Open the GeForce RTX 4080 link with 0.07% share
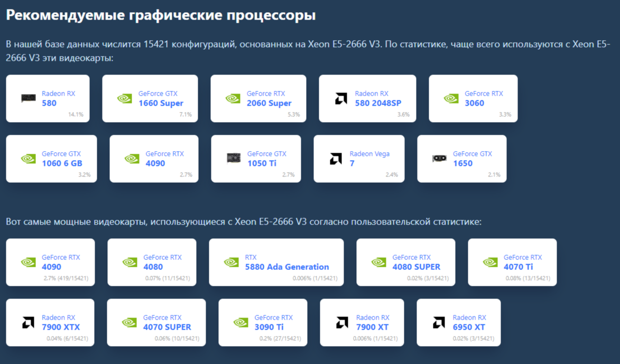This screenshot has width=620, height=364. point(162,263)
